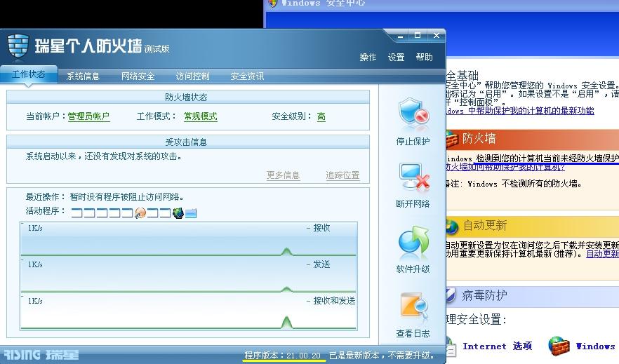619x364 pixels.
Task: Close the Rising firewall window
Action: [437, 36]
